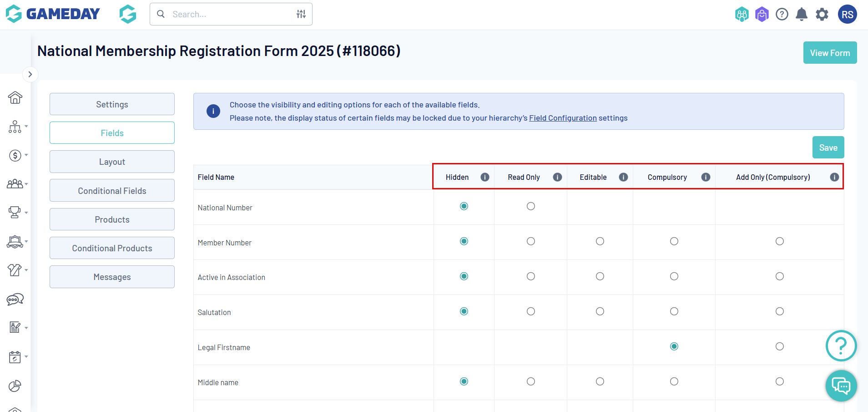Open the Conditional Fields tab
Image resolution: width=868 pixels, height=412 pixels.
point(112,191)
